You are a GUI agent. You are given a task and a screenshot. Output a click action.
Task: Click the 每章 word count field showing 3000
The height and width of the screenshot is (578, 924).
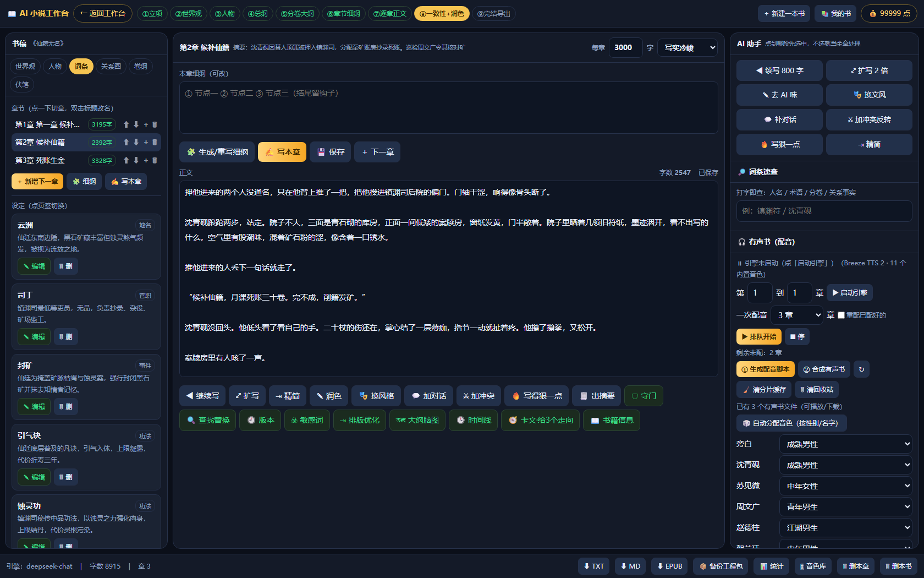click(x=625, y=47)
